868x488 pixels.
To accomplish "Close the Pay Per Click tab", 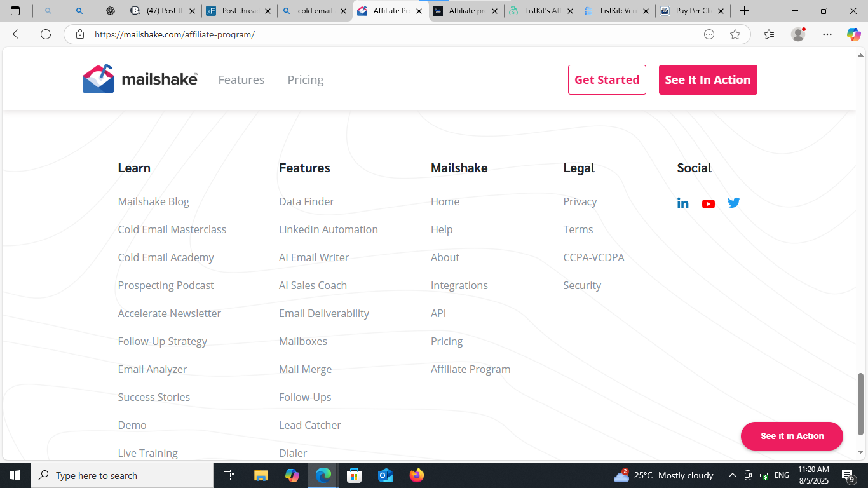I will coord(721,11).
